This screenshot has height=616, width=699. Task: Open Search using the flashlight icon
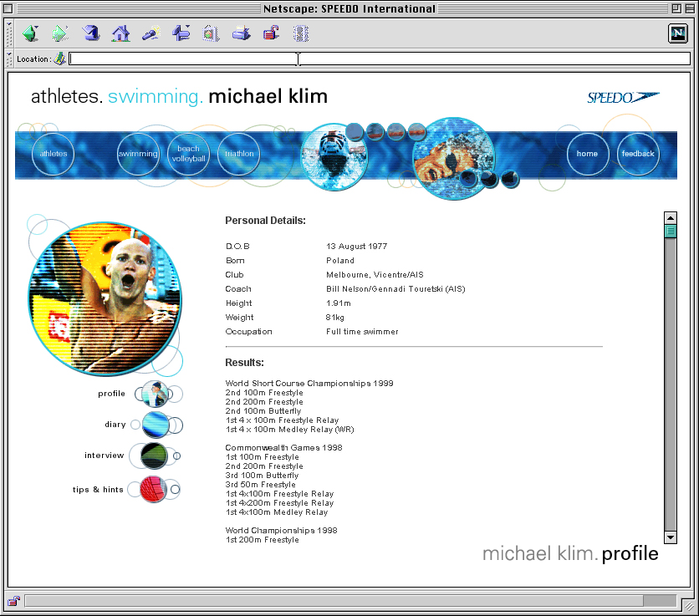[151, 33]
